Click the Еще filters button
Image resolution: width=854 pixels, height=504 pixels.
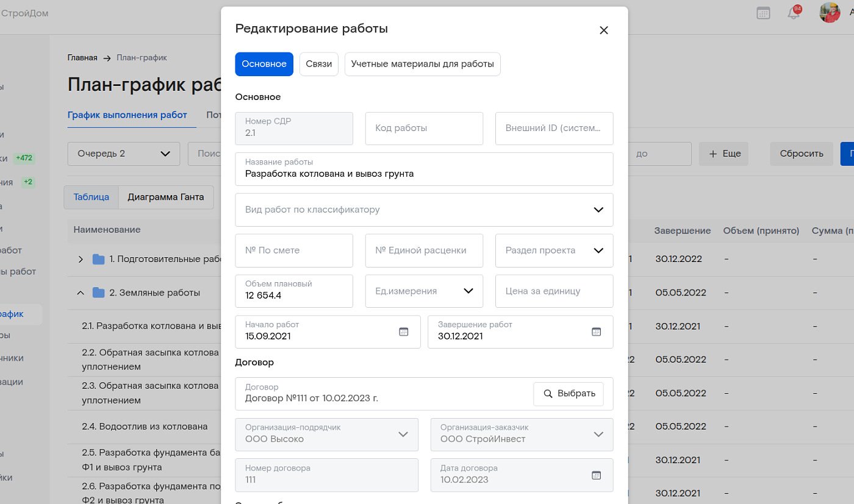point(723,154)
